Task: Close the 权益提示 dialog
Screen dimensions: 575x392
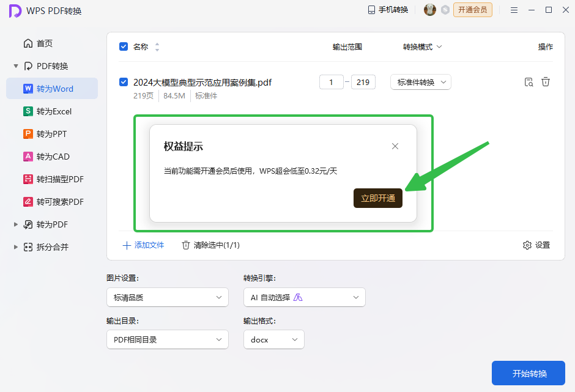Action: point(395,146)
